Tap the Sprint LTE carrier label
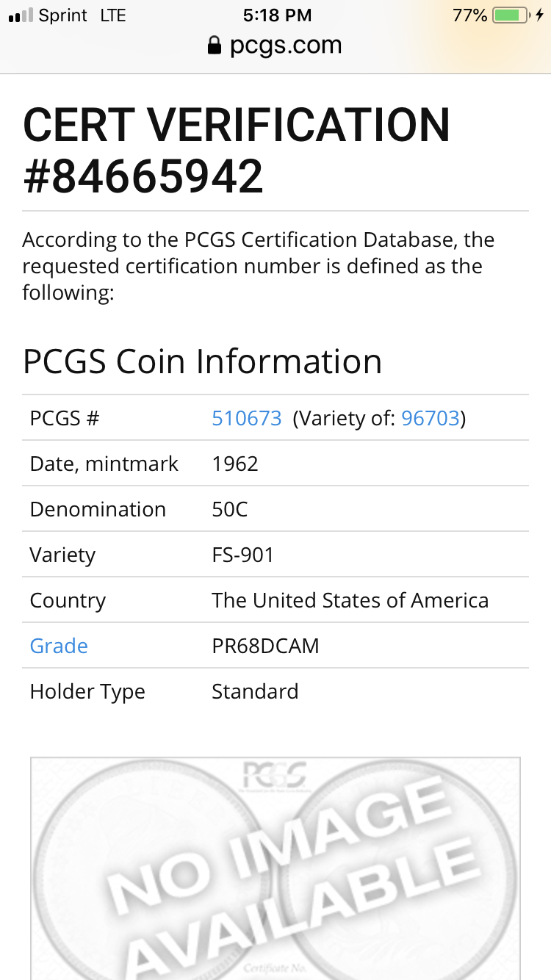This screenshot has height=980, width=551. [82, 15]
